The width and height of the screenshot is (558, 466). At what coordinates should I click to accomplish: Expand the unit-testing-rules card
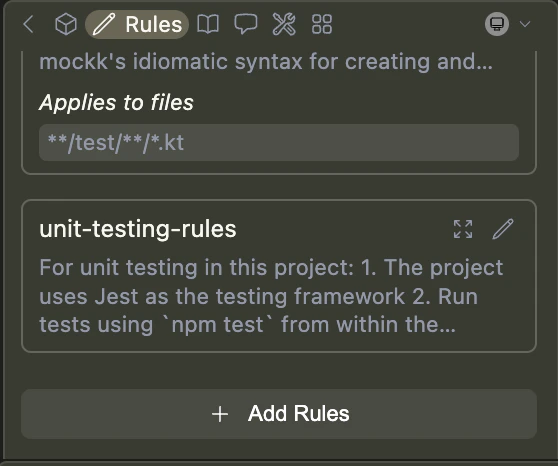pyautogui.click(x=463, y=229)
